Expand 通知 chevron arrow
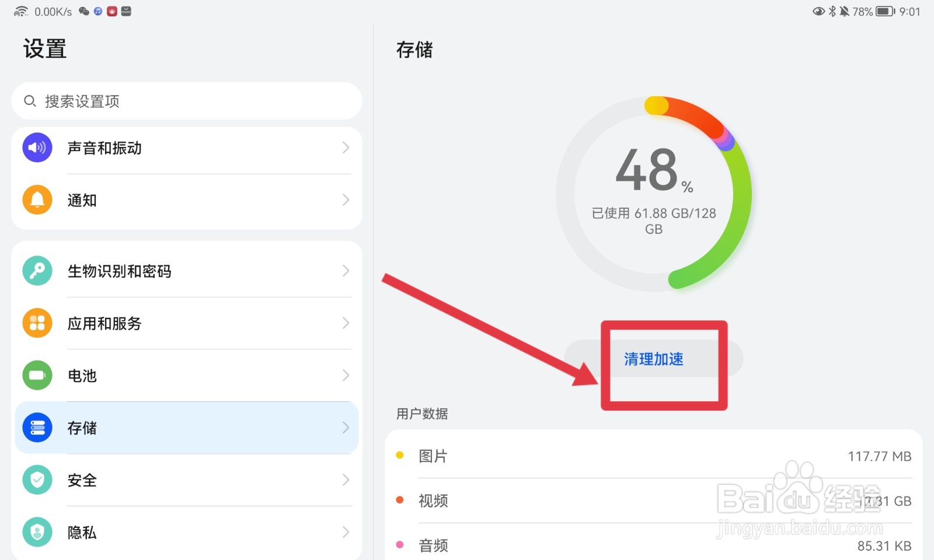The image size is (934, 560). click(346, 200)
